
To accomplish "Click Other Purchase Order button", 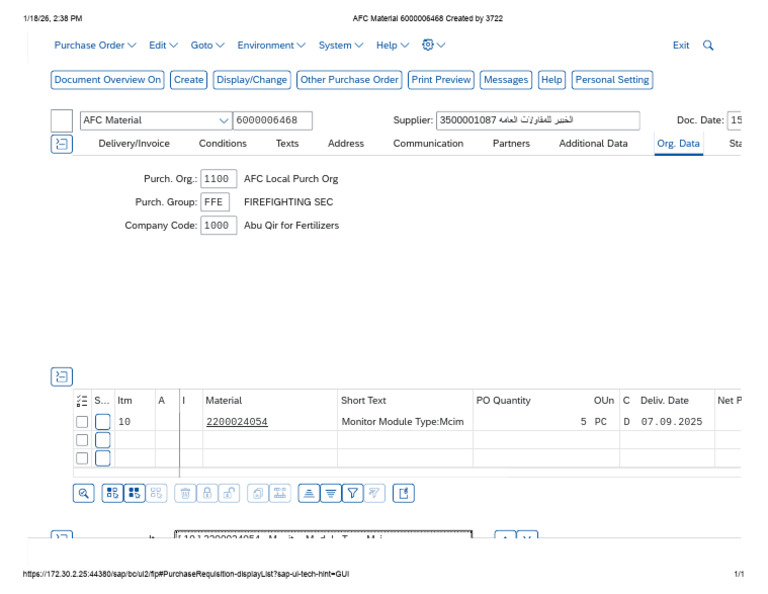I will [x=349, y=80].
